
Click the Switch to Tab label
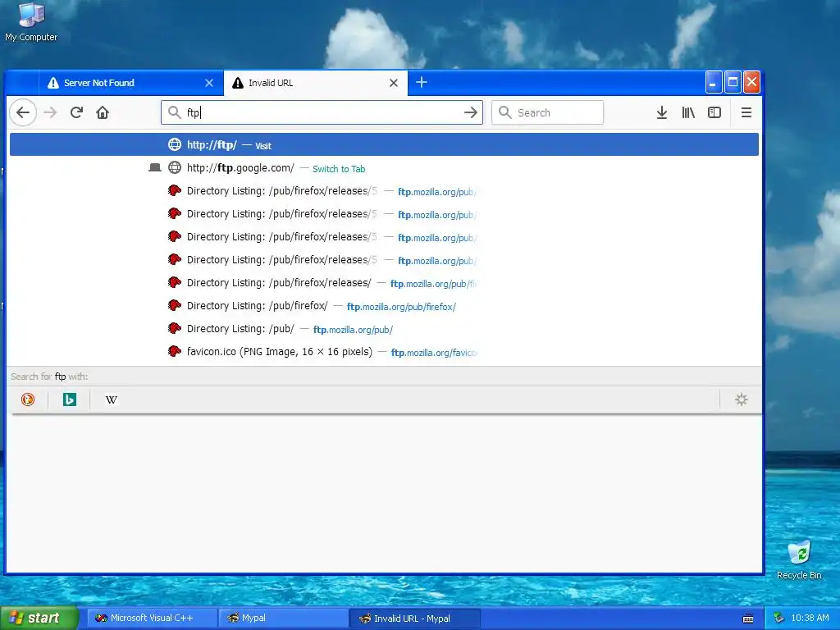pos(339,169)
